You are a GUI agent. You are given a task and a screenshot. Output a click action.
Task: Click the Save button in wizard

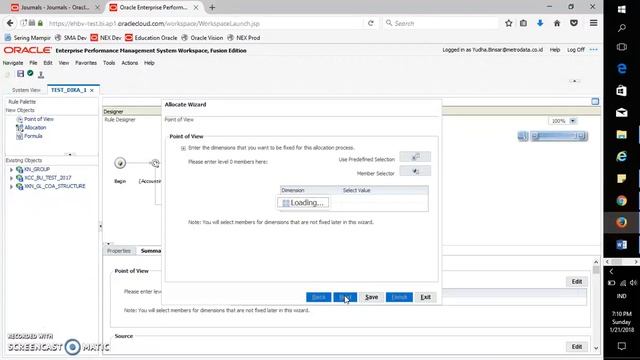tap(371, 297)
